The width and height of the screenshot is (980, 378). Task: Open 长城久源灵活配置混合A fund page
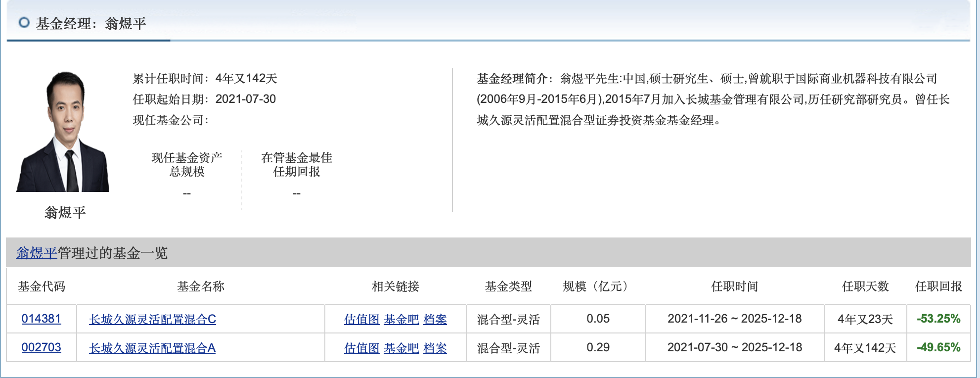(x=152, y=348)
